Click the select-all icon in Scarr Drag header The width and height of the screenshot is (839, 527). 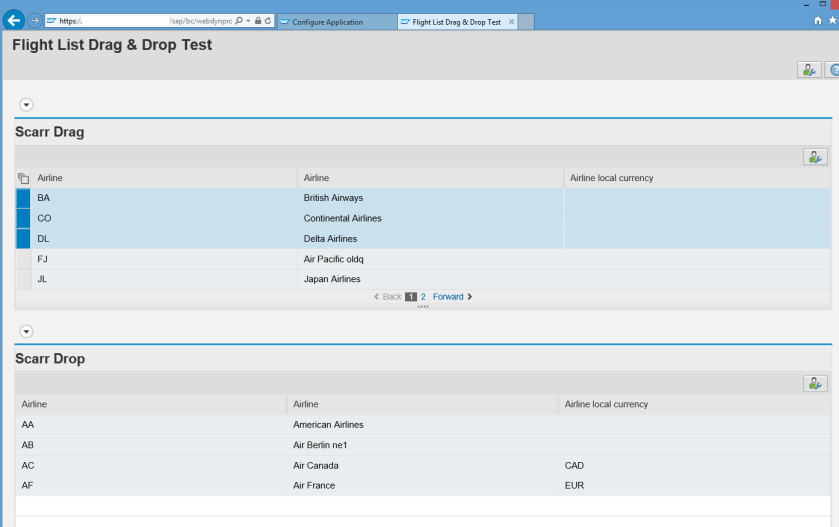point(24,178)
